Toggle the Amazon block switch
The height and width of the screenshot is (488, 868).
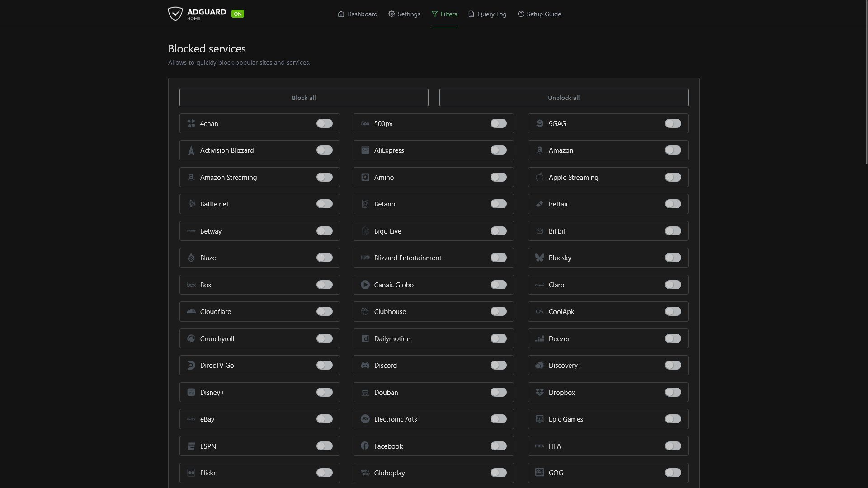point(673,150)
